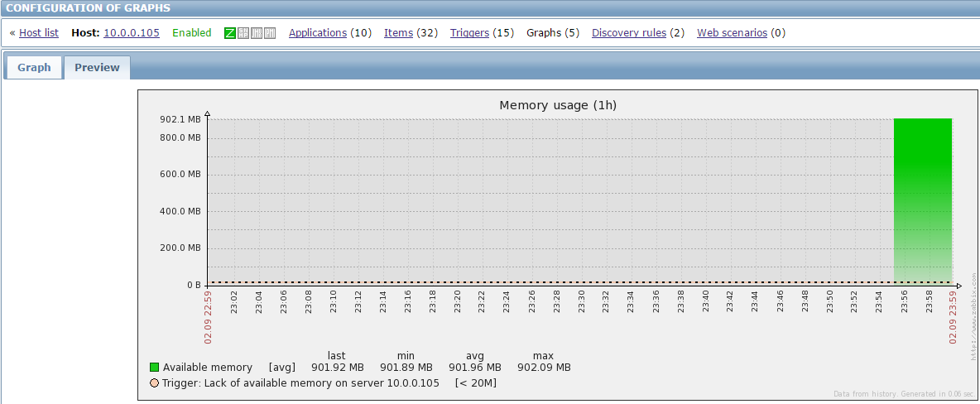Click the trigger legend circle icon

point(155,382)
